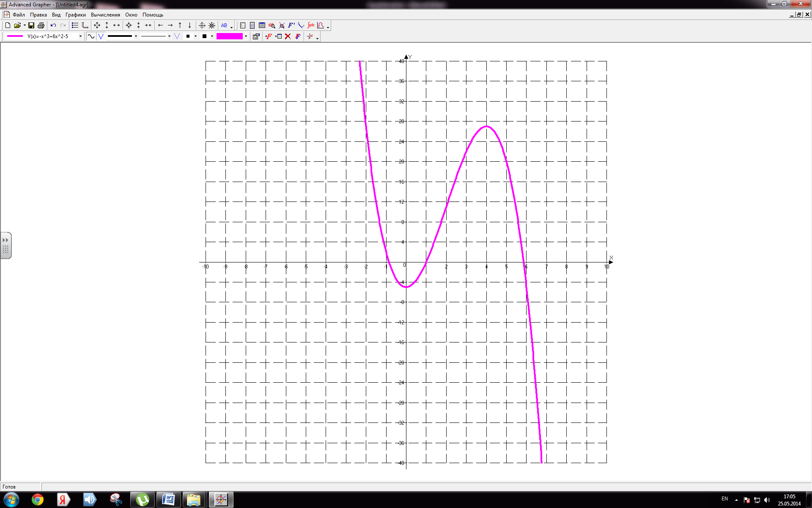Image resolution: width=812 pixels, height=508 pixels.
Task: Open Google Chrome from the taskbar
Action: click(38, 500)
